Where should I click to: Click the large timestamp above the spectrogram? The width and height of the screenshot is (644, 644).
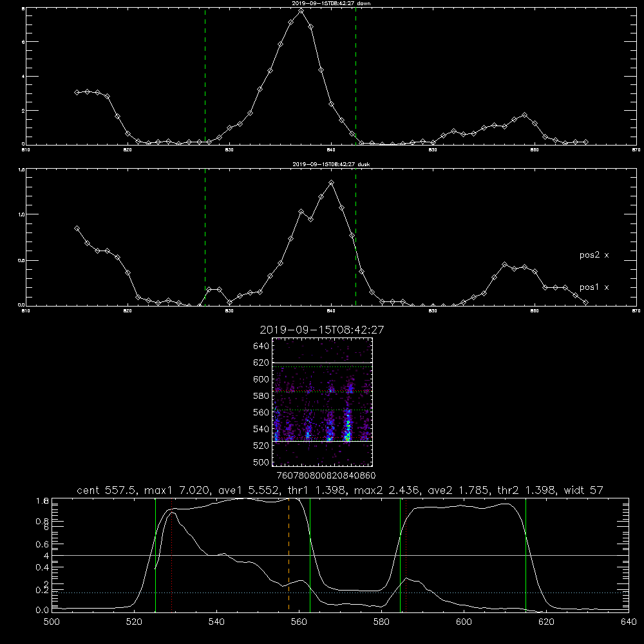tap(322, 330)
